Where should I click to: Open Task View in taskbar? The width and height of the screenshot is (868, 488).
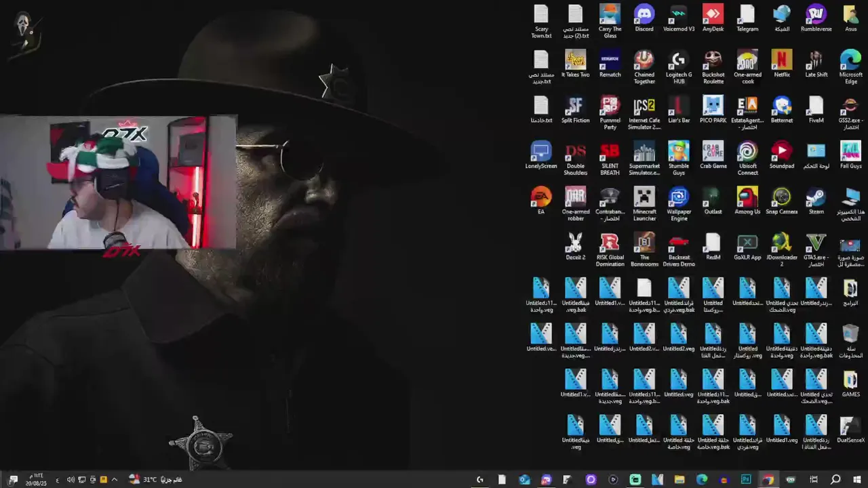pos(813,479)
